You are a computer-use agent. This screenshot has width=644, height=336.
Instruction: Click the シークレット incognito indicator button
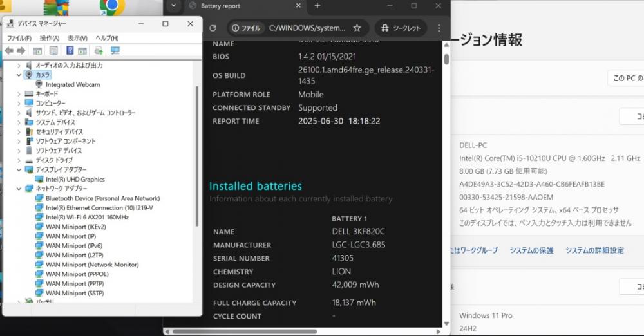pos(401,28)
